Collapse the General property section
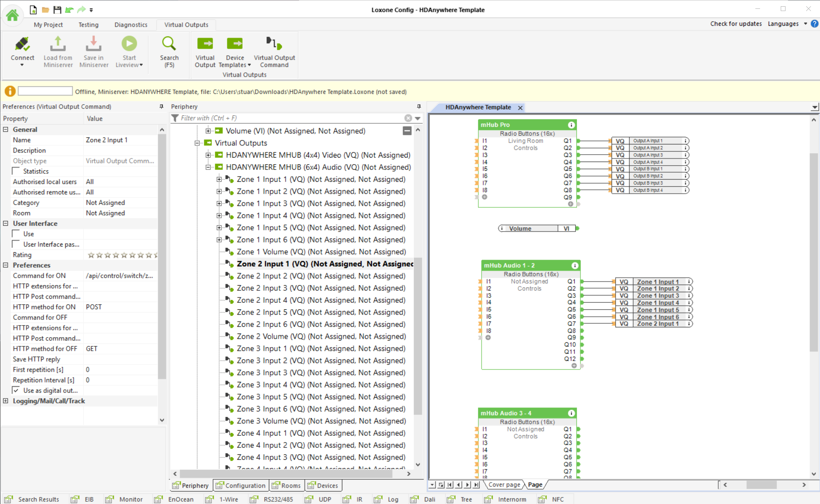The height and width of the screenshot is (504, 820). [x=6, y=129]
